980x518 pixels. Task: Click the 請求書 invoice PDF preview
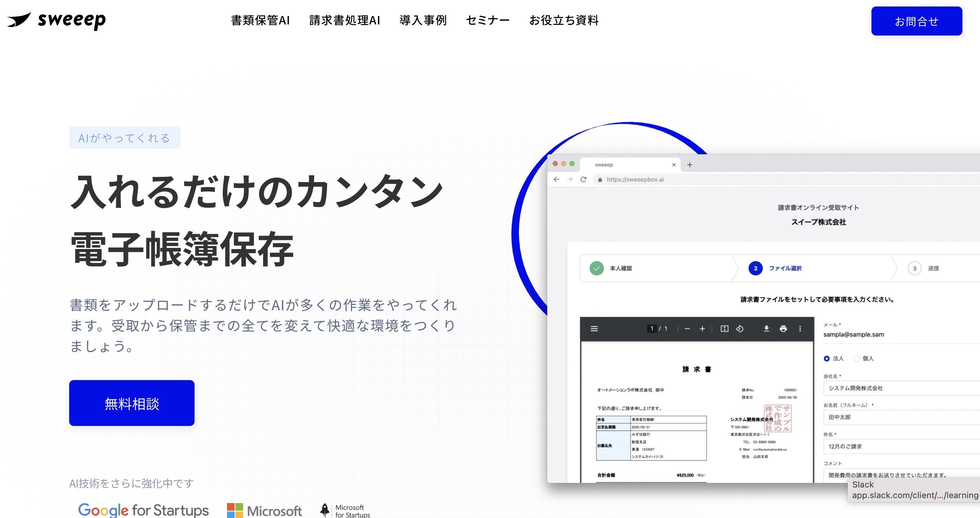click(697, 412)
